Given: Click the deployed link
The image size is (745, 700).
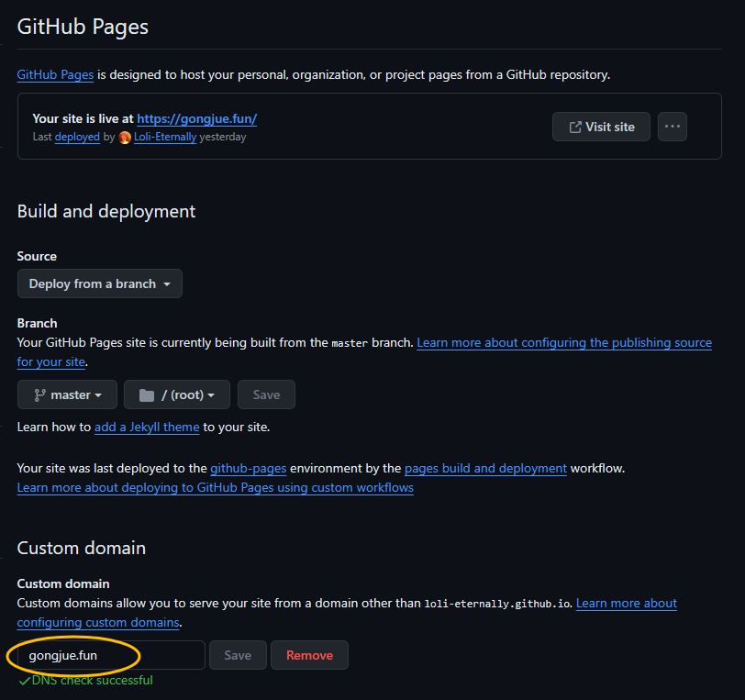Looking at the screenshot, I should click(x=77, y=137).
